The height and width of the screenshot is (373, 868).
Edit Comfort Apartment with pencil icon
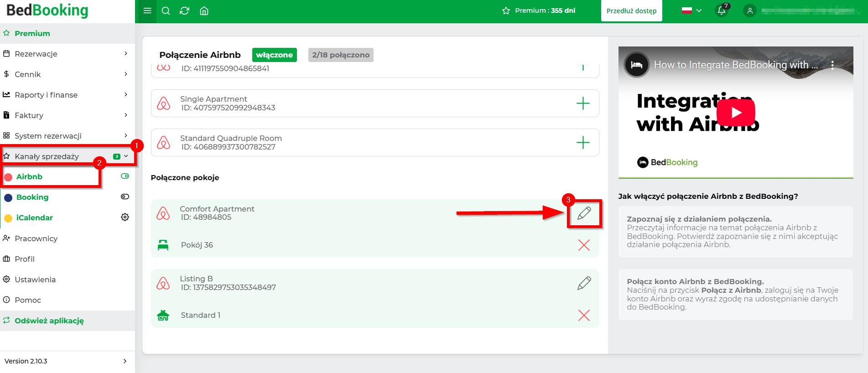pyautogui.click(x=584, y=213)
